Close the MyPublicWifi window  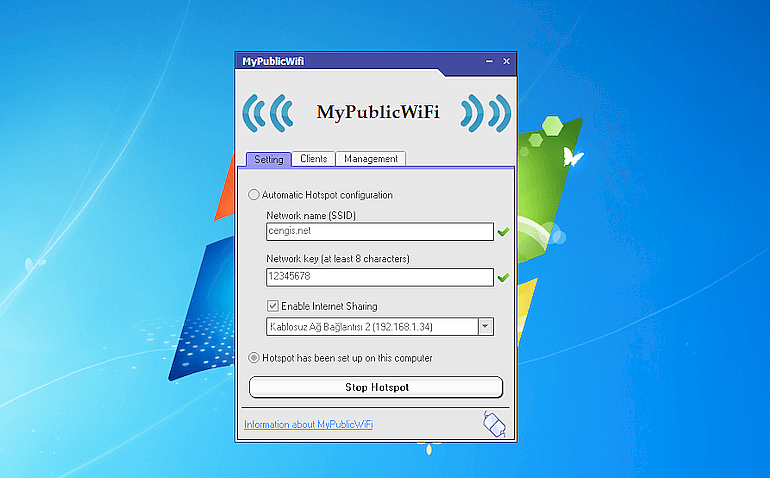point(506,61)
